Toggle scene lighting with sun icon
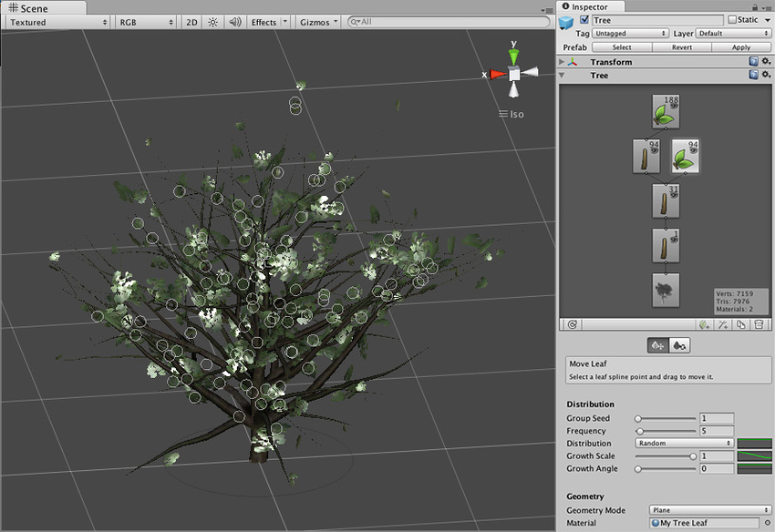Viewport: 775px width, 532px height. (212, 22)
